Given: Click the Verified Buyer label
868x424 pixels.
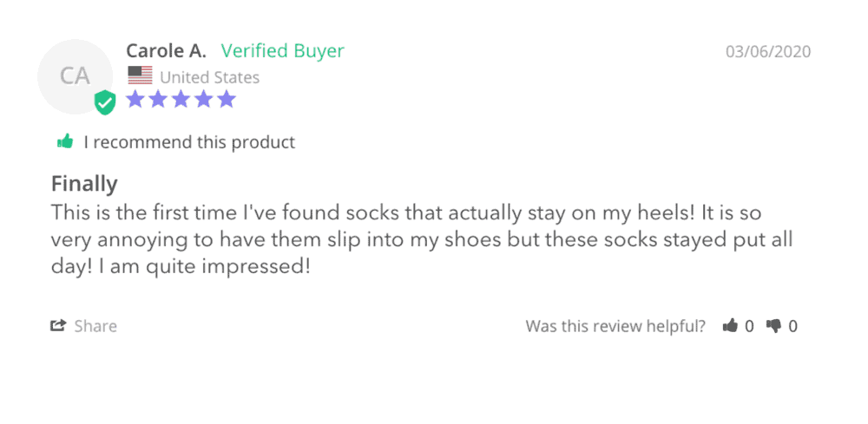Looking at the screenshot, I should 282,51.
